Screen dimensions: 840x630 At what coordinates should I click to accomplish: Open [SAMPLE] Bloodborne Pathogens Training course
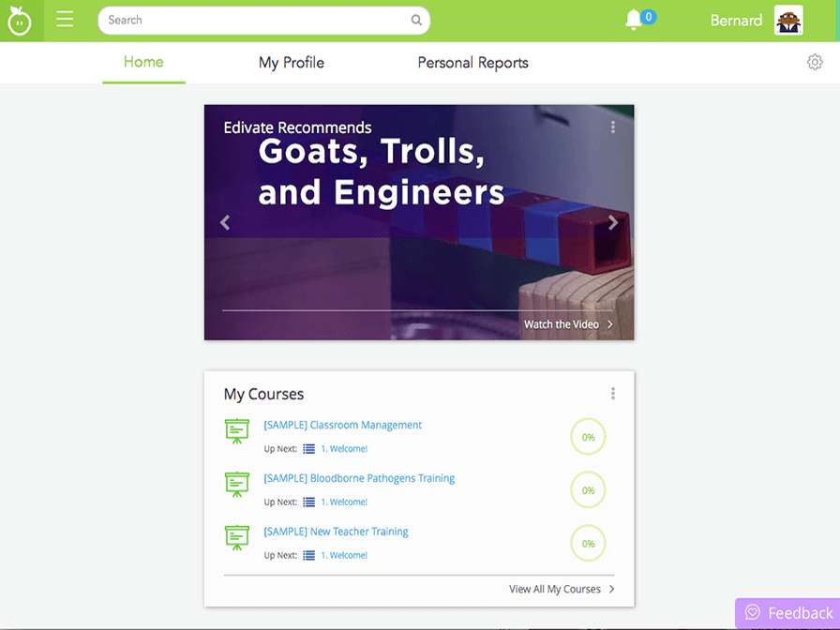[359, 478]
